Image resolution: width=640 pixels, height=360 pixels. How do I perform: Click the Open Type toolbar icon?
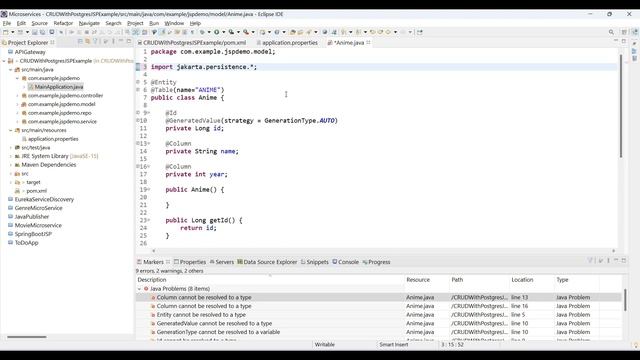click(292, 32)
